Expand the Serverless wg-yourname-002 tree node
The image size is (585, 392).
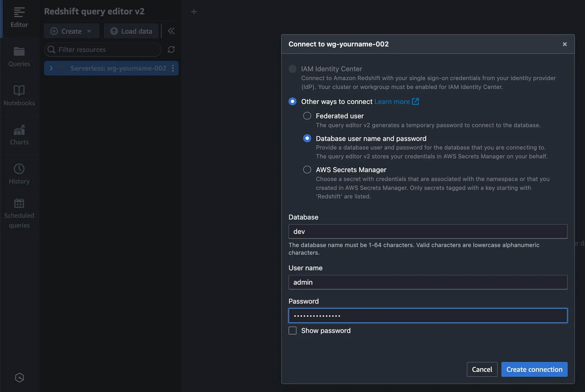pos(51,68)
